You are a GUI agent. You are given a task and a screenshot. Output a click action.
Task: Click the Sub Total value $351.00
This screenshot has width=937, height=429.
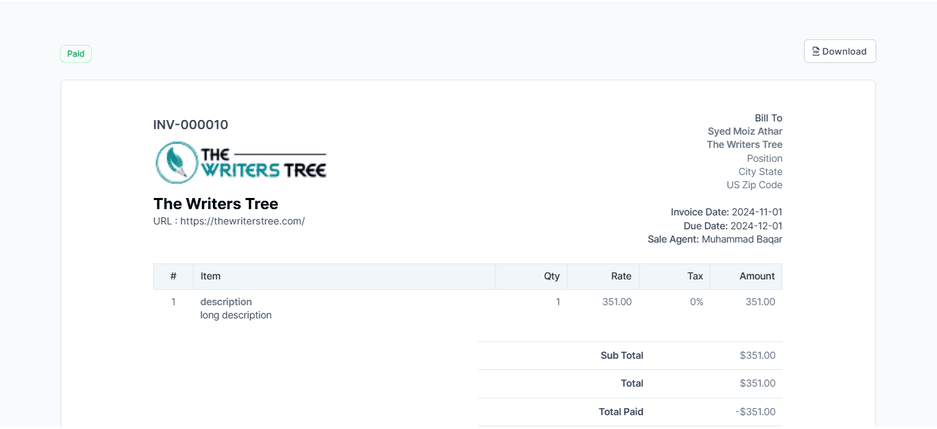tap(757, 355)
